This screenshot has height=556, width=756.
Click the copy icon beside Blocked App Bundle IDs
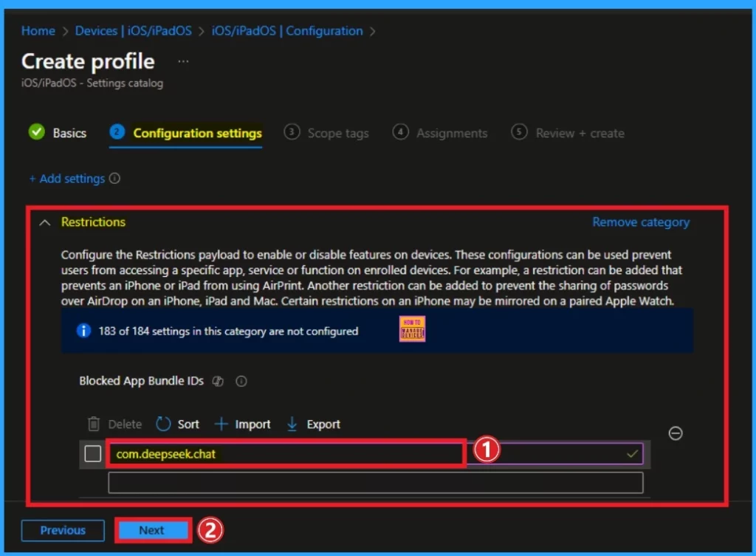click(x=218, y=381)
